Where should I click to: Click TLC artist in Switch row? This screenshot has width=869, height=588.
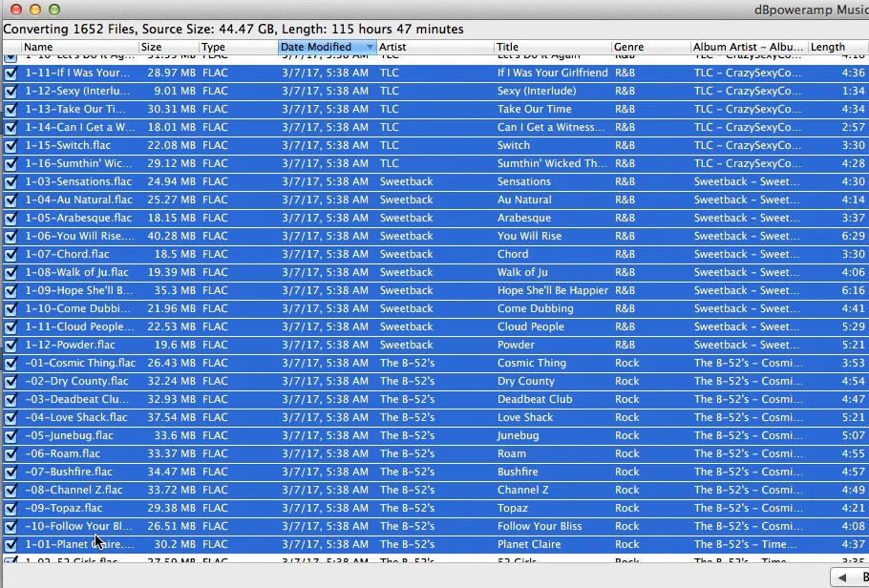coord(389,146)
